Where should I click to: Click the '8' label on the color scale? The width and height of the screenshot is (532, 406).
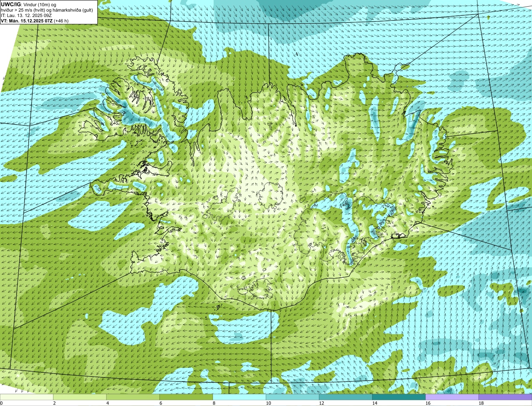214,403
